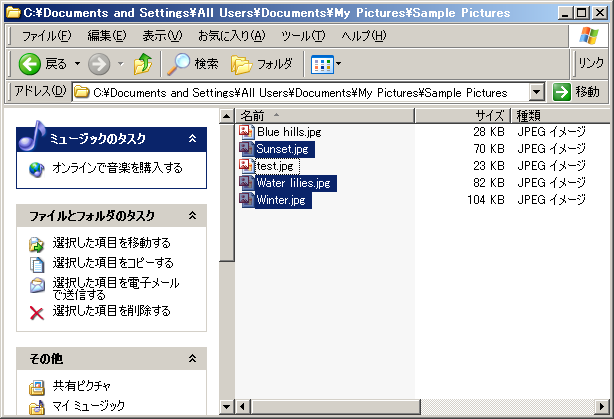The image size is (614, 419).
Task: Collapse the ミュージックのタスク panel
Action: (x=192, y=138)
